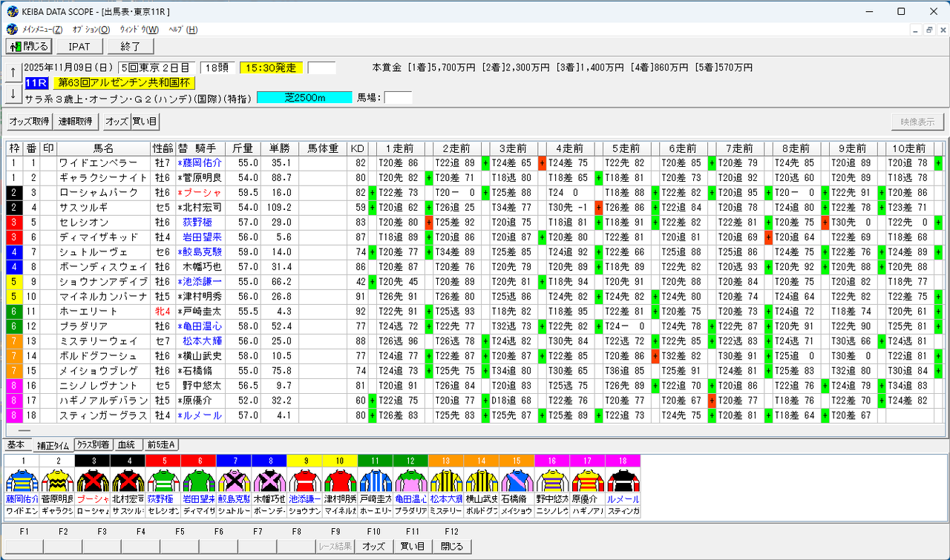Click the app icon beside the メインメニュー menu
950x560 pixels.
click(12, 30)
